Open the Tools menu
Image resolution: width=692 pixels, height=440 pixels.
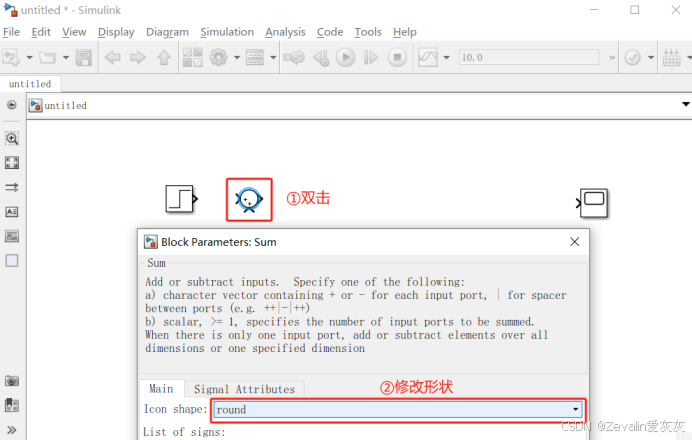point(368,32)
